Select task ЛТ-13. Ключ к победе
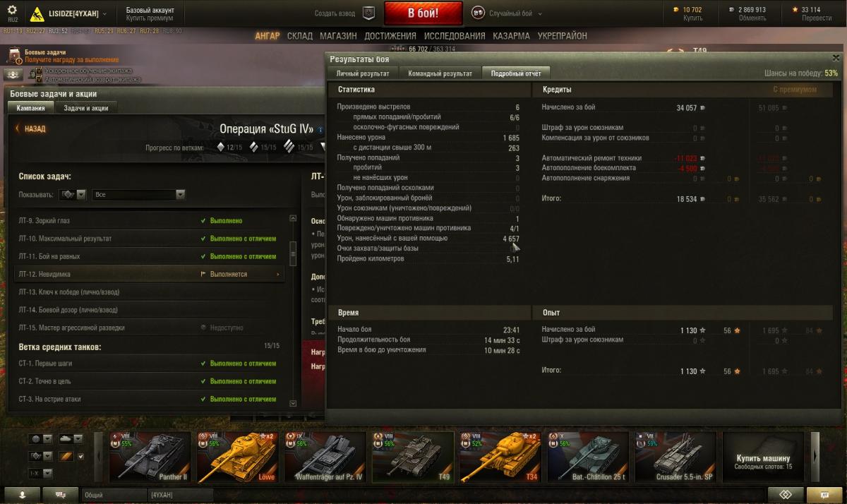Viewport: 847px width, 504px height. [150, 292]
